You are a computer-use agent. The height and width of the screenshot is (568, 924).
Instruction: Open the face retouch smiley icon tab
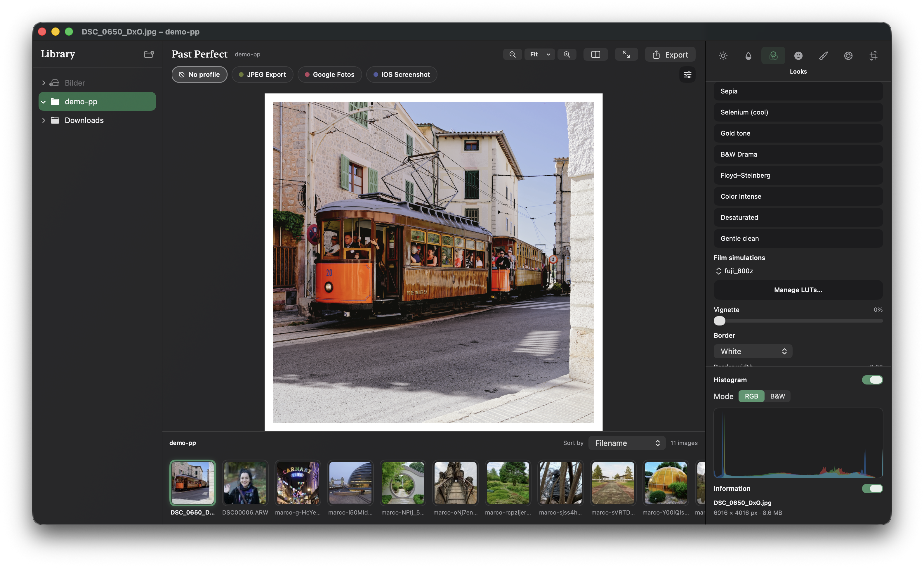click(798, 56)
